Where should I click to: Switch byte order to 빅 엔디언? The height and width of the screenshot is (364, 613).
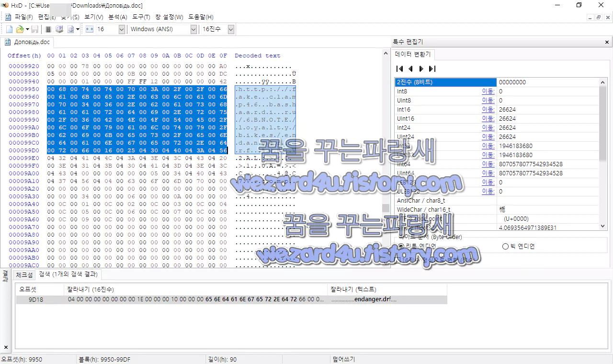[505, 246]
